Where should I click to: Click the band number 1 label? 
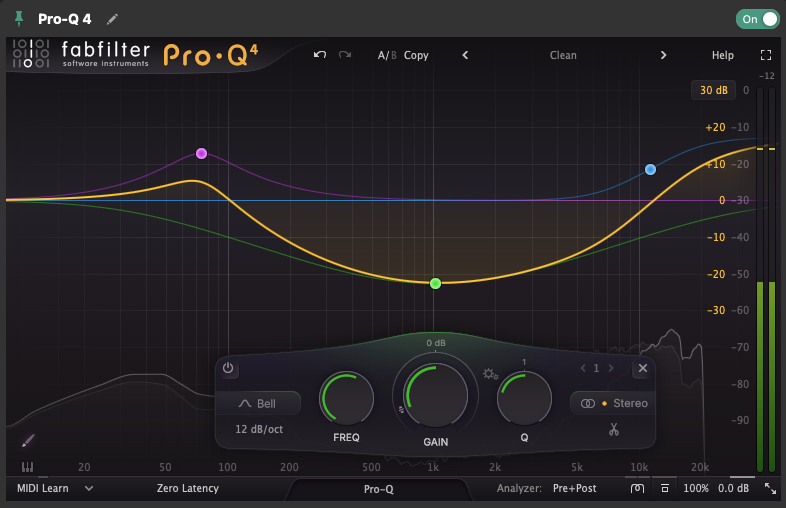(x=597, y=368)
